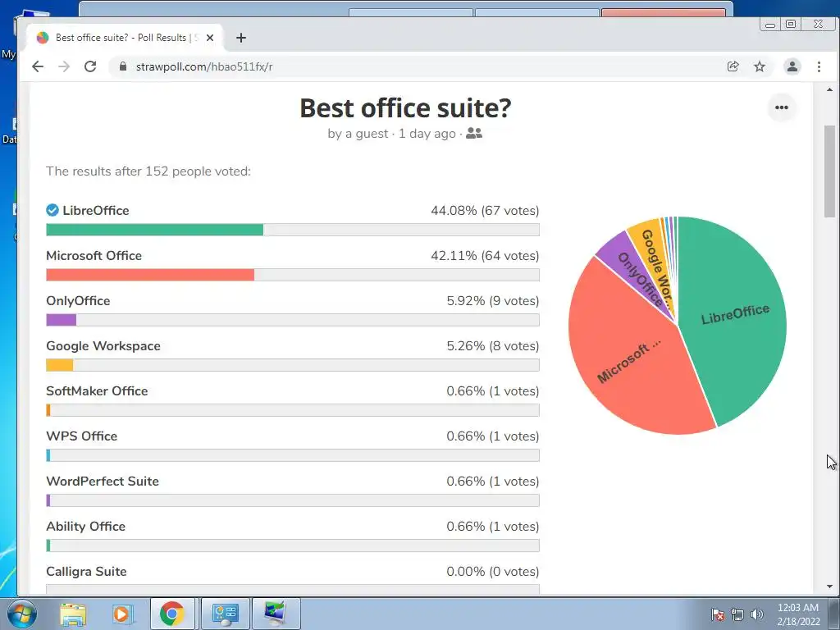Click the purple OnlyOffice result bar

[61, 320]
